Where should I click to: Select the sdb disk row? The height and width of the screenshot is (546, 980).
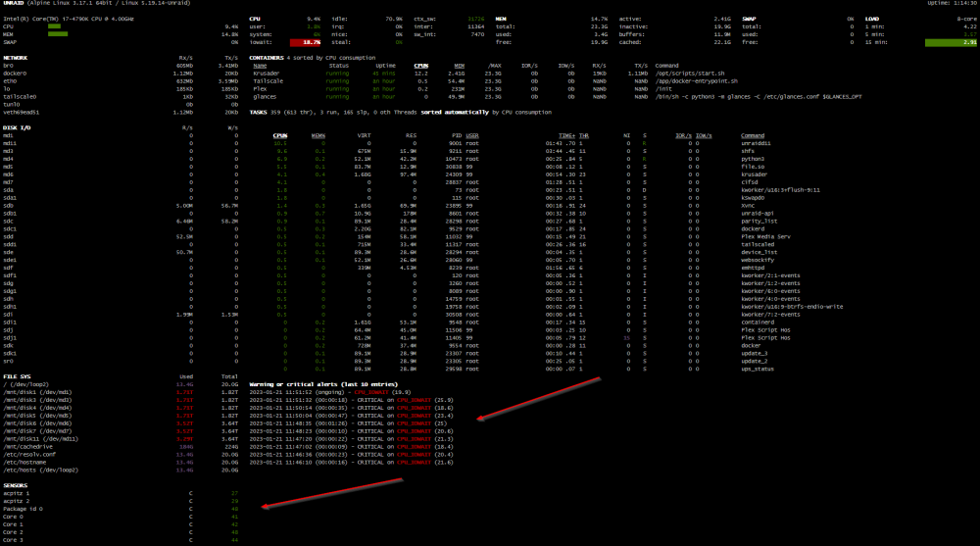121,206
